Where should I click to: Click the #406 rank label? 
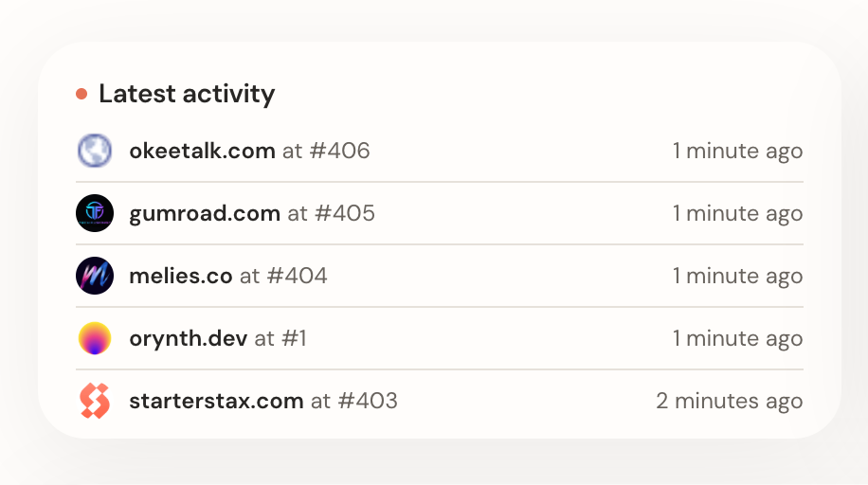[339, 151]
